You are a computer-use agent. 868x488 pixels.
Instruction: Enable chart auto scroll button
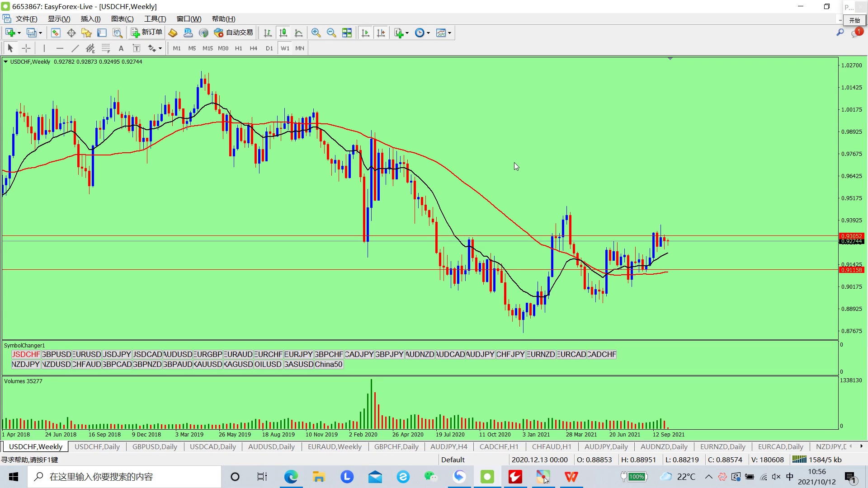point(366,33)
